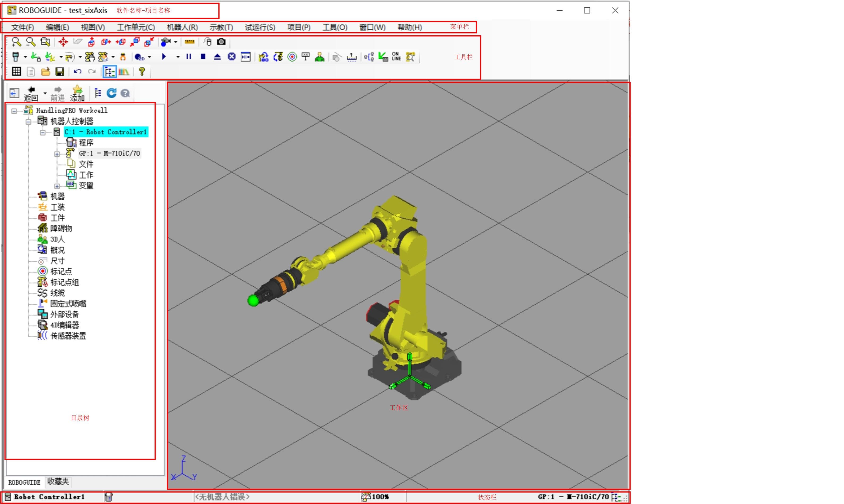This screenshot has width=844, height=504.
Task: Pause the simulation
Action: [x=189, y=57]
